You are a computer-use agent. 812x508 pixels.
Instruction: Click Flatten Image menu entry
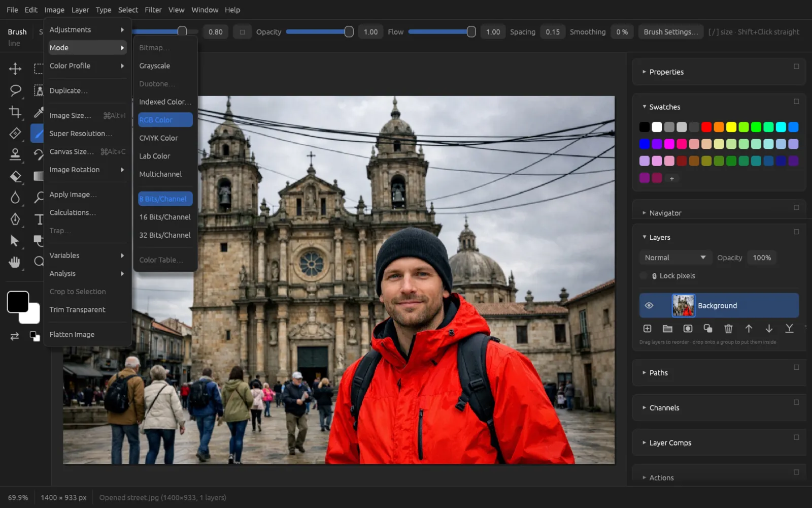pos(87,334)
